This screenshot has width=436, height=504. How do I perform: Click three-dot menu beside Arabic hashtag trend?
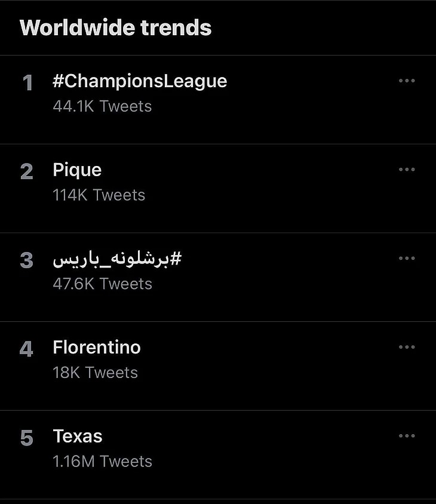[406, 259]
